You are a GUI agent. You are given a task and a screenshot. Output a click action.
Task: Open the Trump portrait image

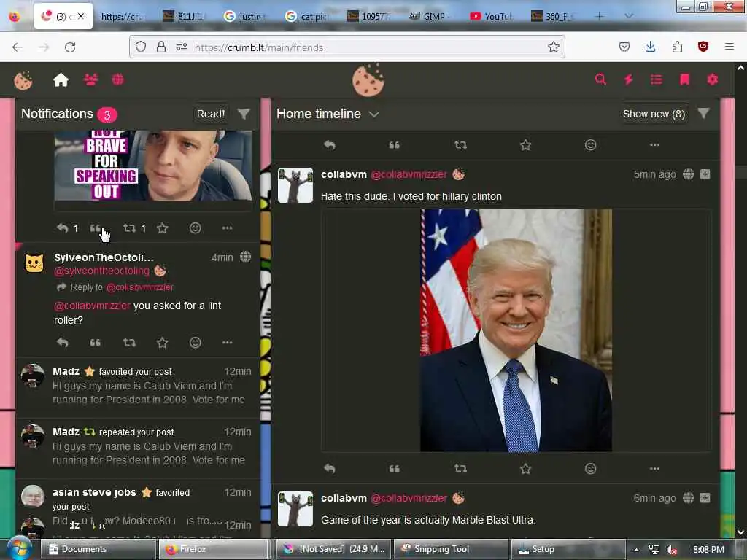(516, 330)
